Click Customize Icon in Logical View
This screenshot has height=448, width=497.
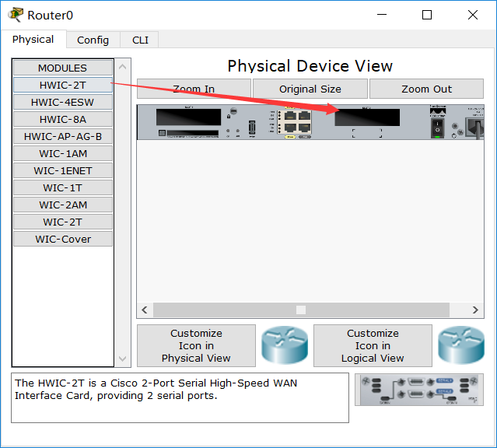click(373, 345)
